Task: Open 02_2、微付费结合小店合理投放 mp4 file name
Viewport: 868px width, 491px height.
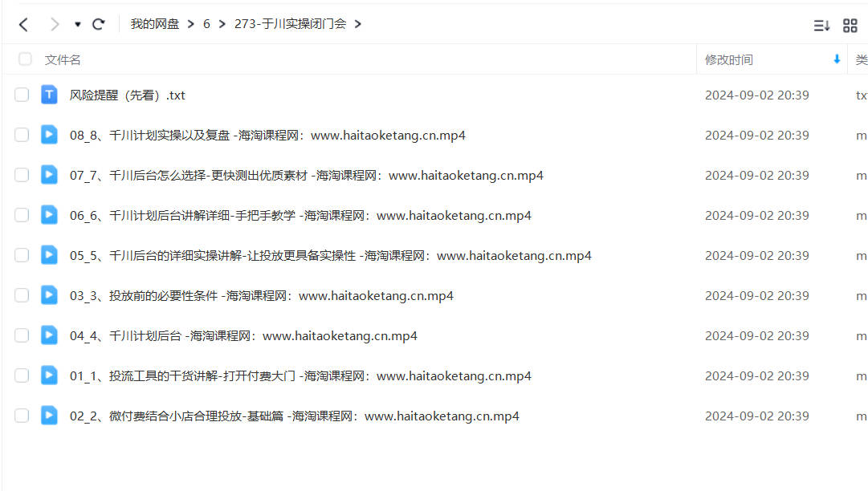Action: pyautogui.click(x=294, y=416)
